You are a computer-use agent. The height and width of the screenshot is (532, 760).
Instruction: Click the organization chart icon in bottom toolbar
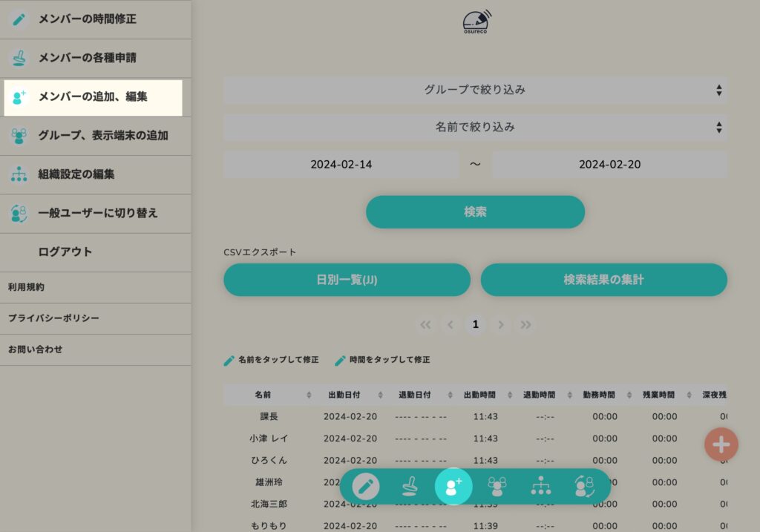pyautogui.click(x=541, y=487)
